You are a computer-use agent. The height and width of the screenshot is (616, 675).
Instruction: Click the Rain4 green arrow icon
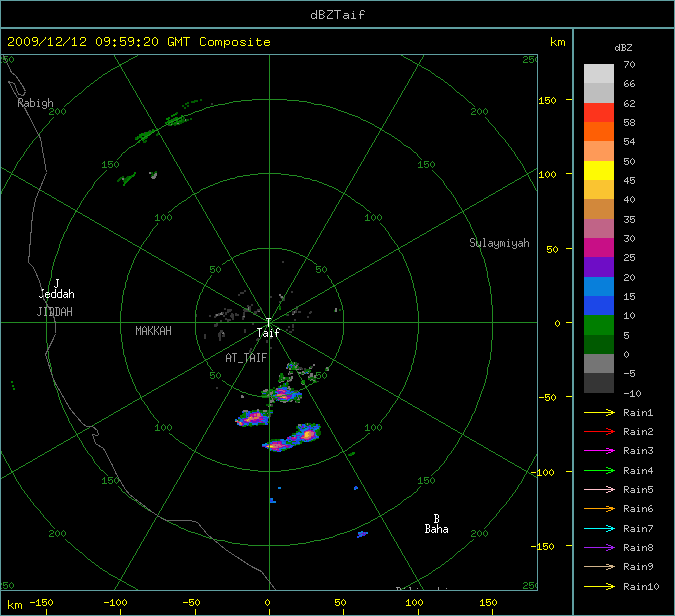click(x=599, y=471)
